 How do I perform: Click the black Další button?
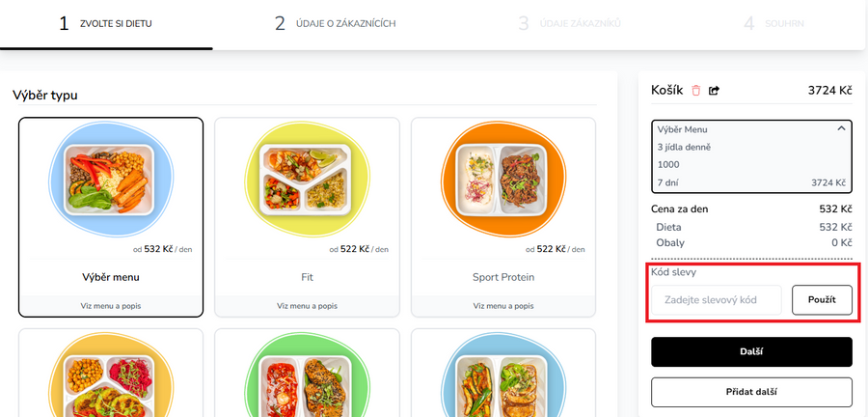pyautogui.click(x=751, y=352)
